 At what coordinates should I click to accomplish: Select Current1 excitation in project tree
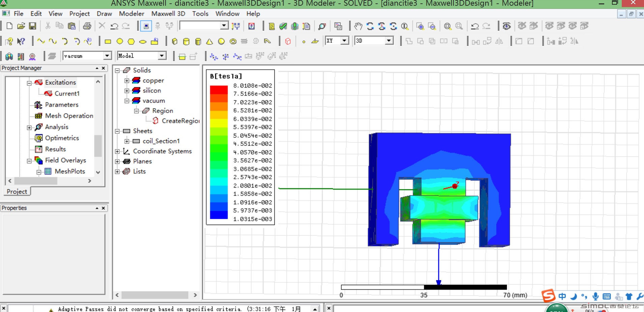[67, 93]
